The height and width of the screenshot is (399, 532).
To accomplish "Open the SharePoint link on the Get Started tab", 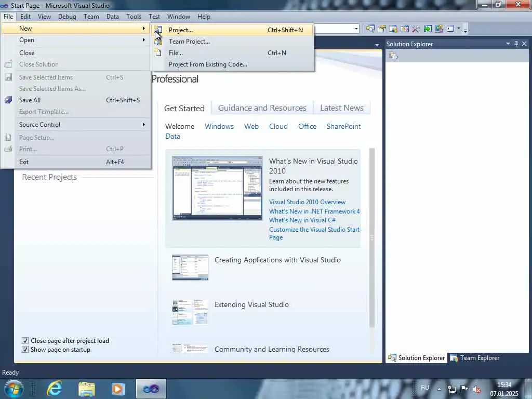I will (x=344, y=126).
